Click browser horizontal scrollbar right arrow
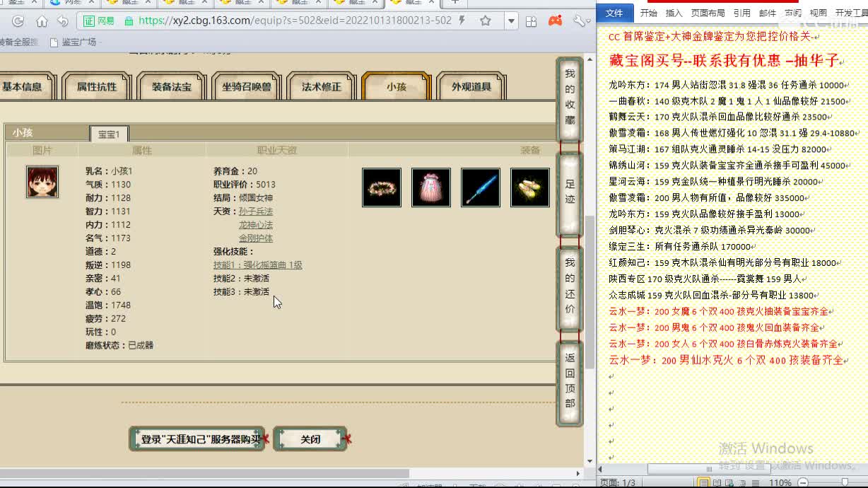 pyautogui.click(x=579, y=474)
